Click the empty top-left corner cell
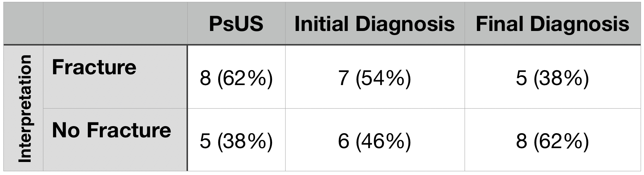 coord(23,24)
